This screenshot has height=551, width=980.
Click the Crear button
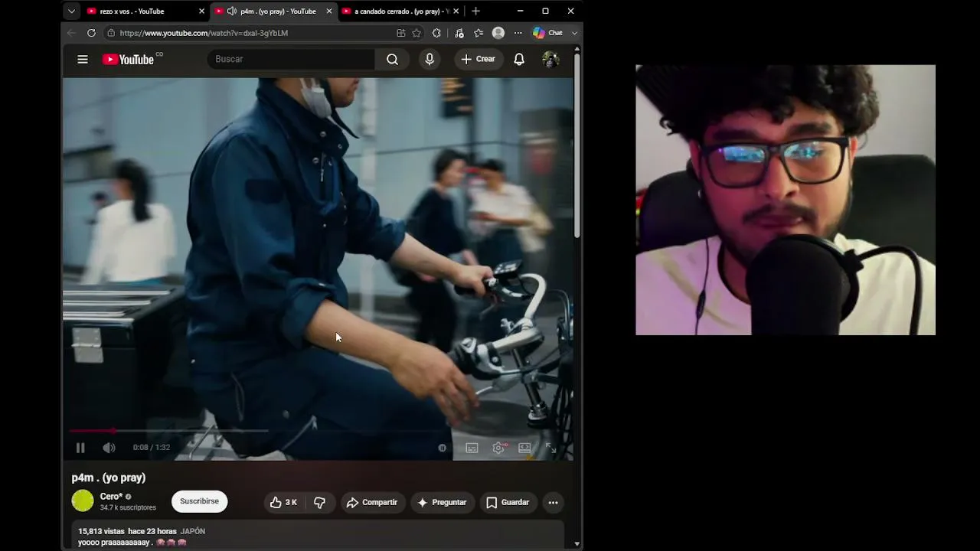(478, 59)
